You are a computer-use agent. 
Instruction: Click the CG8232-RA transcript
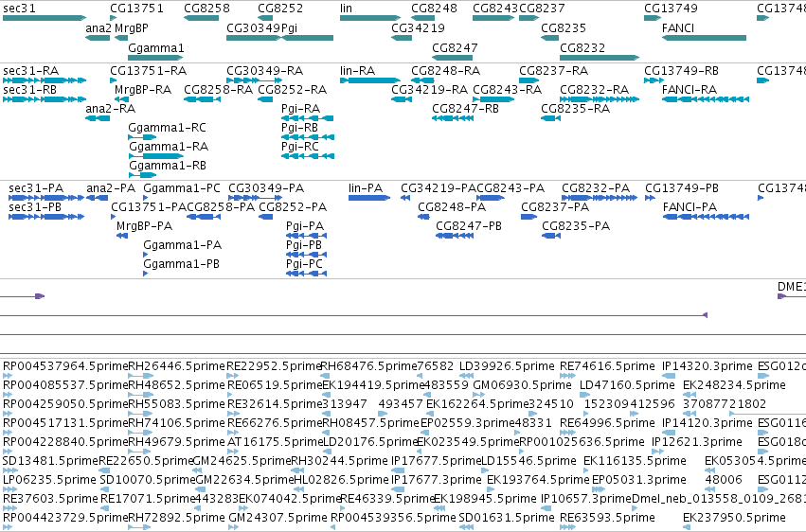(600, 99)
